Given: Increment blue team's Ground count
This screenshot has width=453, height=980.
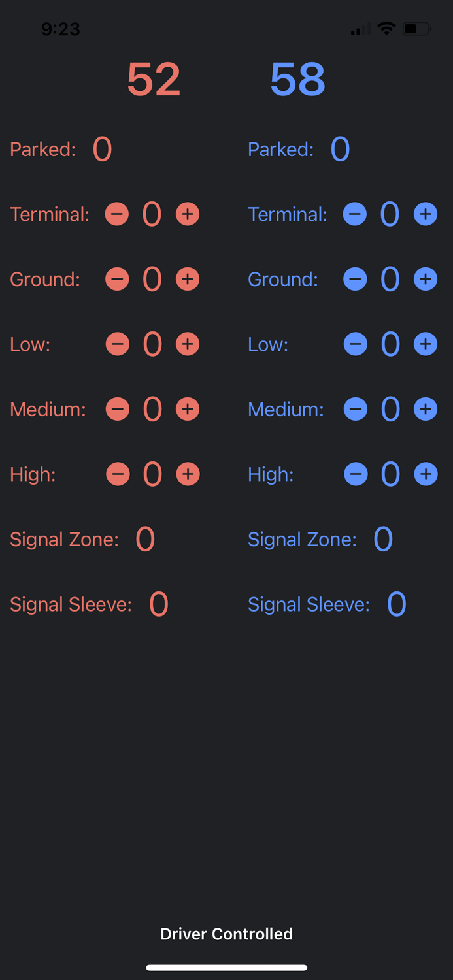Looking at the screenshot, I should click(x=426, y=279).
